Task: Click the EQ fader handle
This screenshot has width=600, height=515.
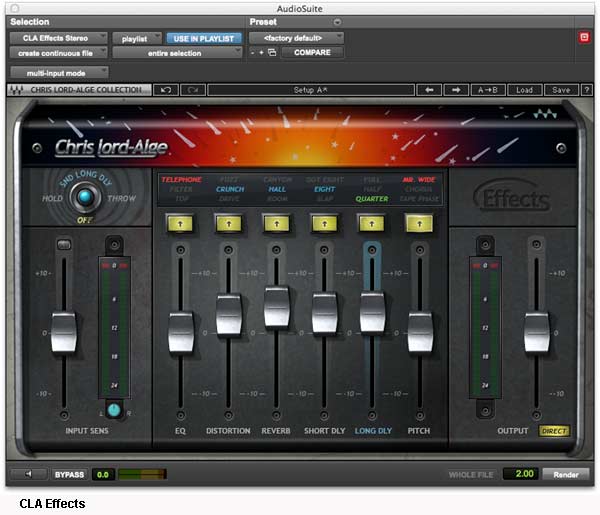Action: point(181,332)
